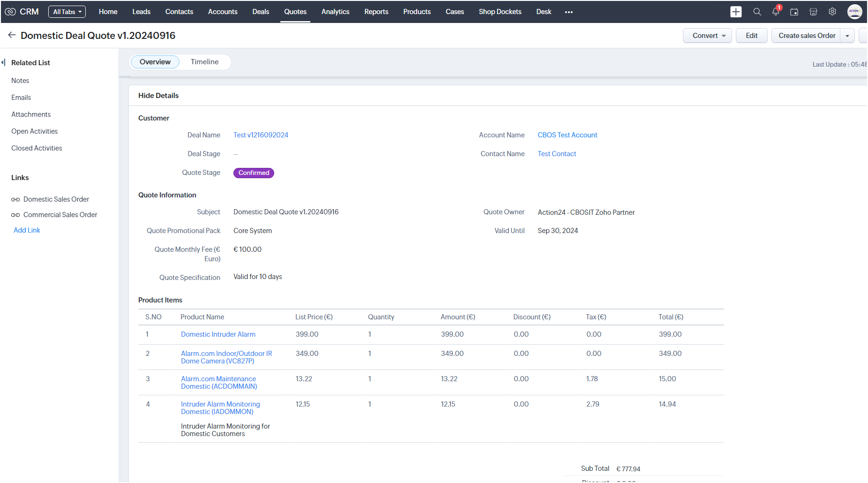This screenshot has width=868, height=483.
Task: Click the Action24 profile avatar
Action: 854,12
